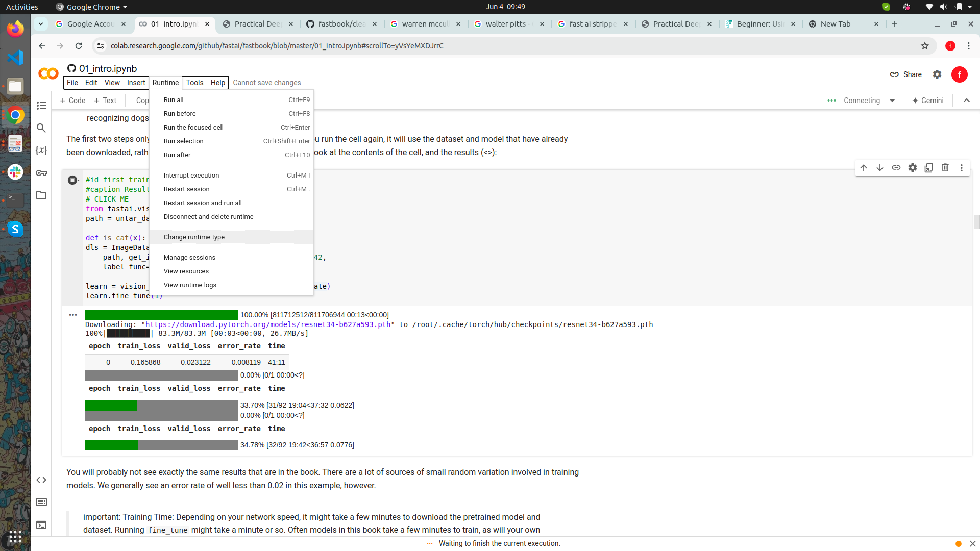Toggle the bookmark star in the address bar
980x551 pixels.
[x=925, y=46]
